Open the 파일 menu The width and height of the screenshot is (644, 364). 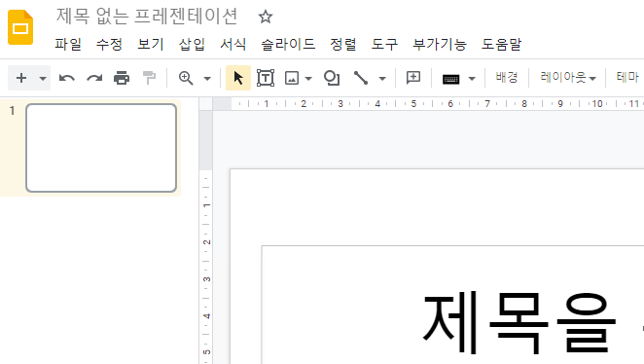tap(68, 44)
